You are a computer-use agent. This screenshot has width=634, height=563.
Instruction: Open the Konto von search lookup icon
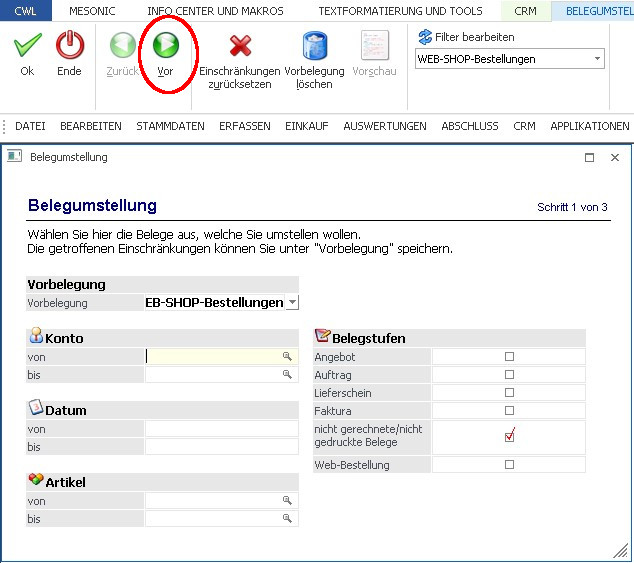click(287, 356)
